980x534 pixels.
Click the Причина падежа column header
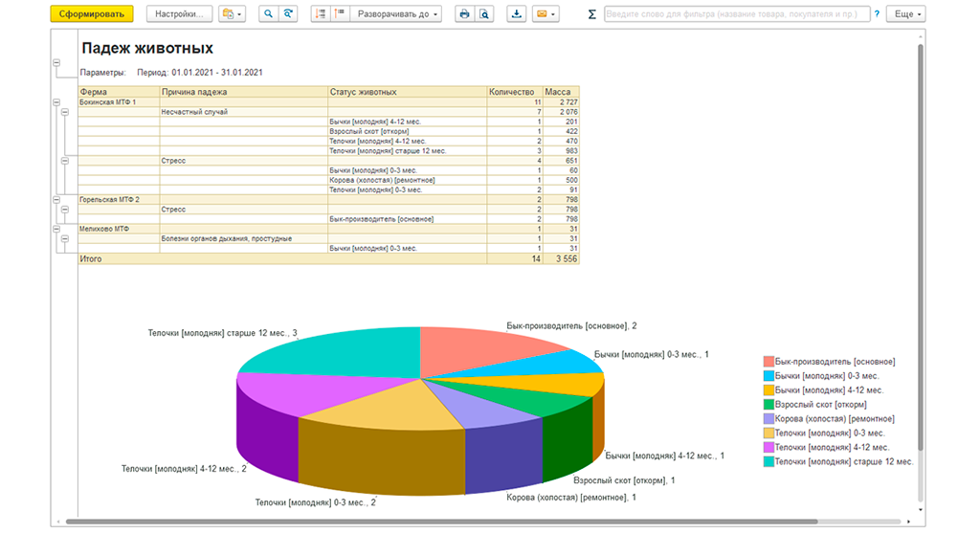pyautogui.click(x=244, y=92)
